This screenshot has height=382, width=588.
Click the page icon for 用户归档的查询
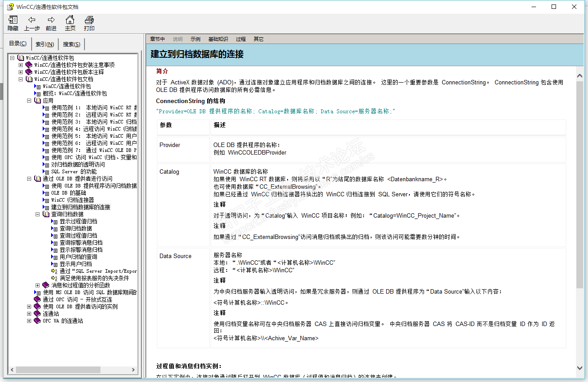54,257
